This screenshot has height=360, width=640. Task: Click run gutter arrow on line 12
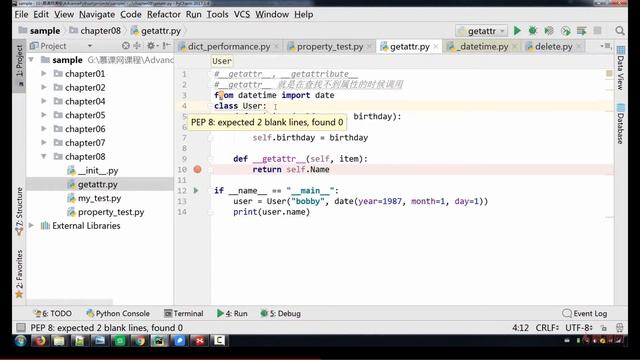coord(196,191)
